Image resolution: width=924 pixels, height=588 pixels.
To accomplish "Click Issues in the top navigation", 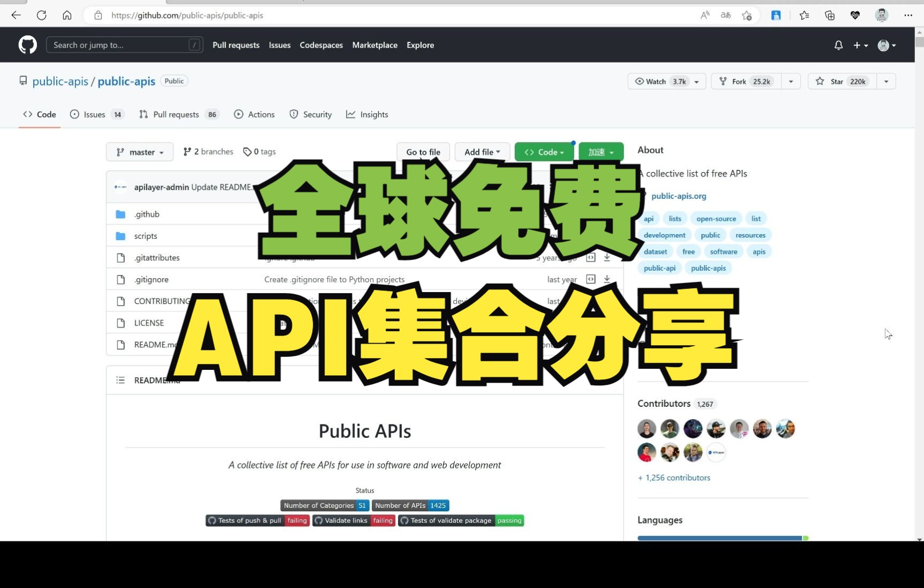I will pyautogui.click(x=280, y=45).
